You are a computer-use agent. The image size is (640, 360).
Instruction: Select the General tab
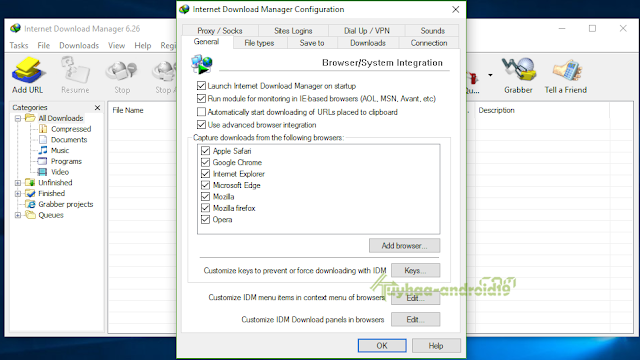click(207, 42)
